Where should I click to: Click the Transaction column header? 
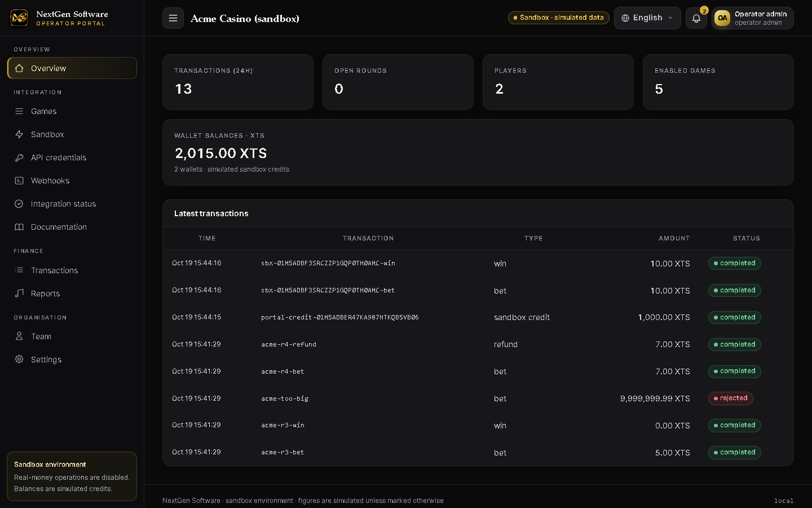tap(368, 238)
